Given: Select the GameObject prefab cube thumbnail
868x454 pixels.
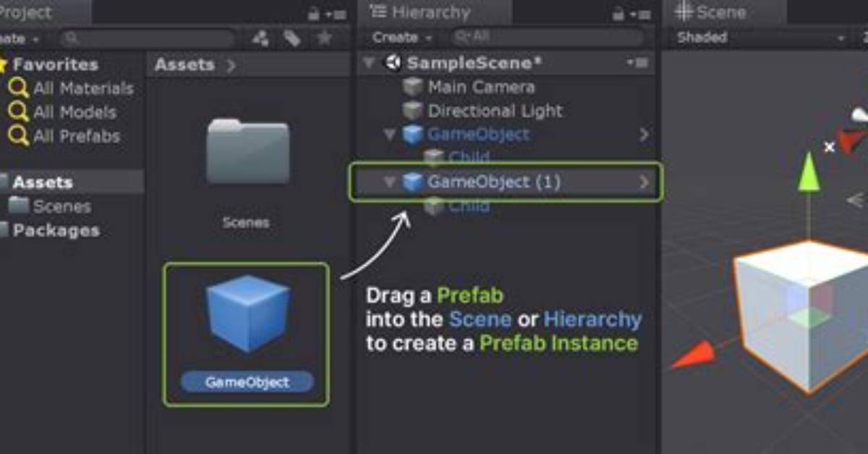Looking at the screenshot, I should pyautogui.click(x=247, y=314).
